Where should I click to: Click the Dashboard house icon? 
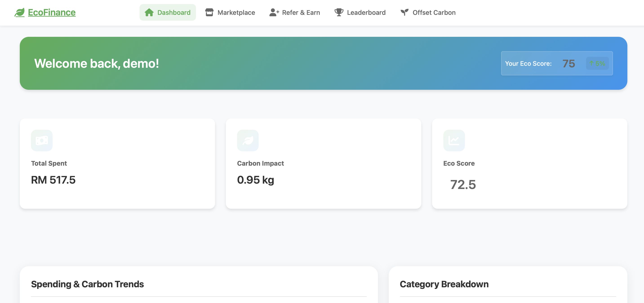point(149,12)
